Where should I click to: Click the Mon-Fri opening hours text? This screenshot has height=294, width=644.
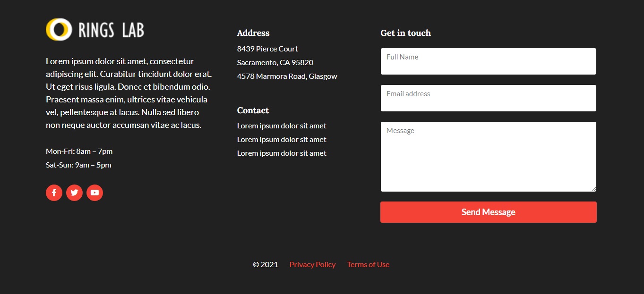pos(79,151)
